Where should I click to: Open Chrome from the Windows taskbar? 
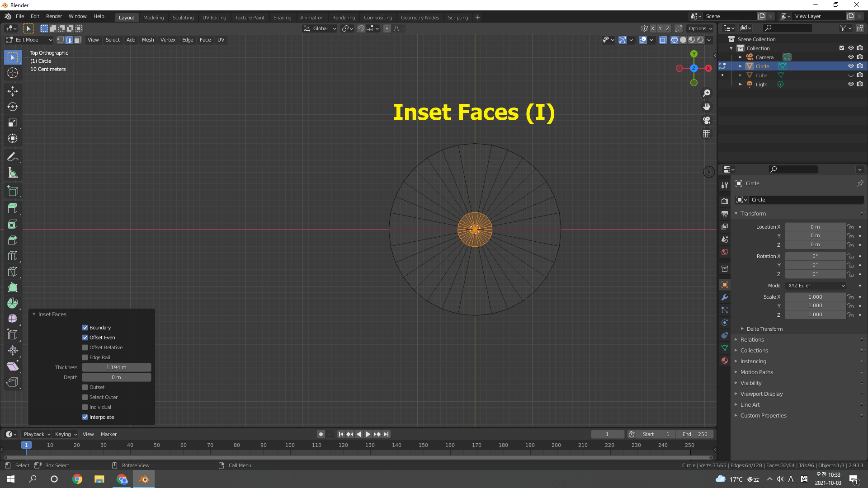point(77,479)
